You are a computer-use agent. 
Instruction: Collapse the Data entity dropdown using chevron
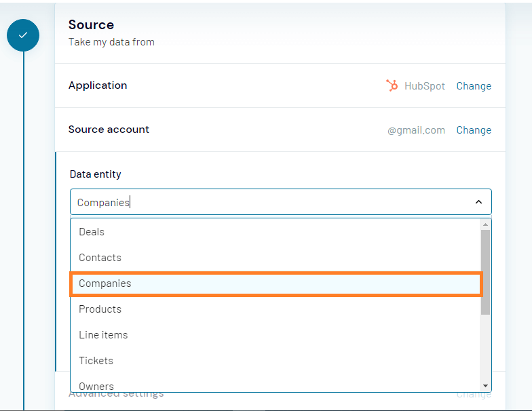tap(478, 202)
